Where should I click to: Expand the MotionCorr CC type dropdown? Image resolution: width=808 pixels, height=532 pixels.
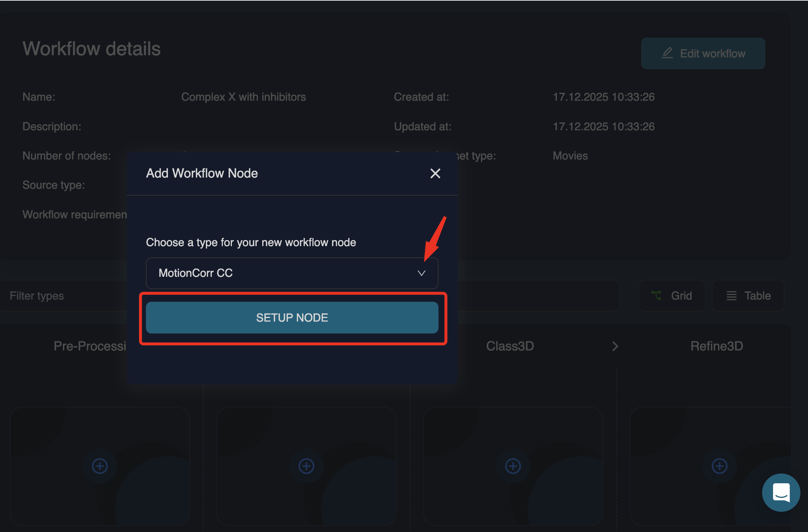pos(291,273)
